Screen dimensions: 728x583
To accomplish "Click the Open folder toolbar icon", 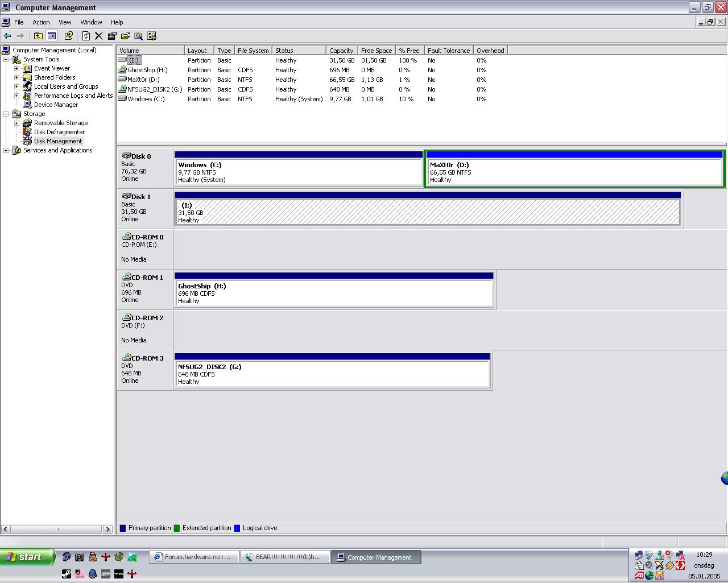I will coord(125,36).
